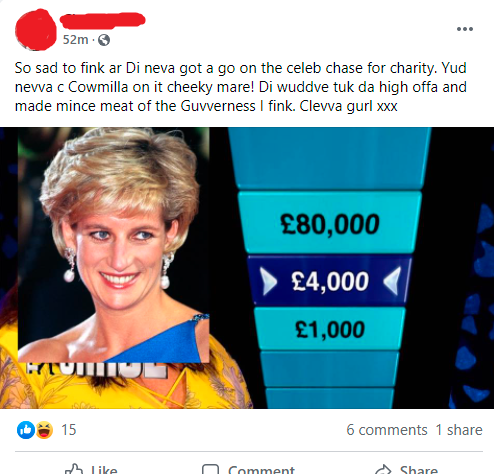
Task: Click the Share arrow icon
Action: (x=383, y=469)
